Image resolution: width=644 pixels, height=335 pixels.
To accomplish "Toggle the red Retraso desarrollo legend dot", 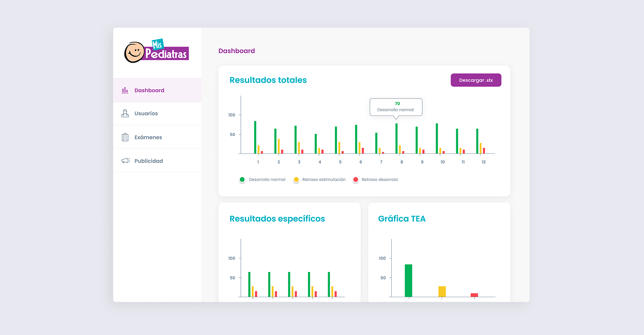I will click(x=356, y=180).
